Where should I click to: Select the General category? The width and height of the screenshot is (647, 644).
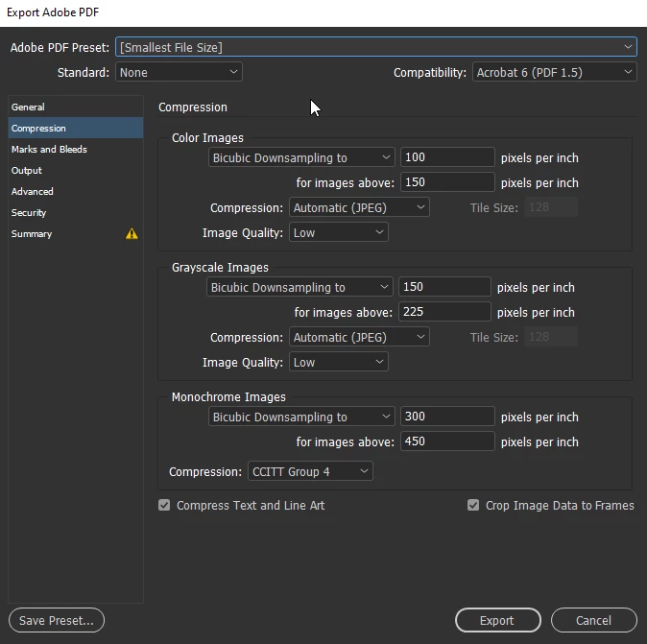click(76, 107)
